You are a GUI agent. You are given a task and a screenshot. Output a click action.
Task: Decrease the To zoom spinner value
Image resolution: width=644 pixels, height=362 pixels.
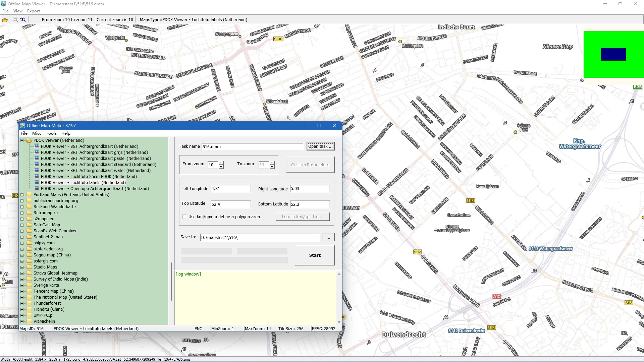pos(272,167)
